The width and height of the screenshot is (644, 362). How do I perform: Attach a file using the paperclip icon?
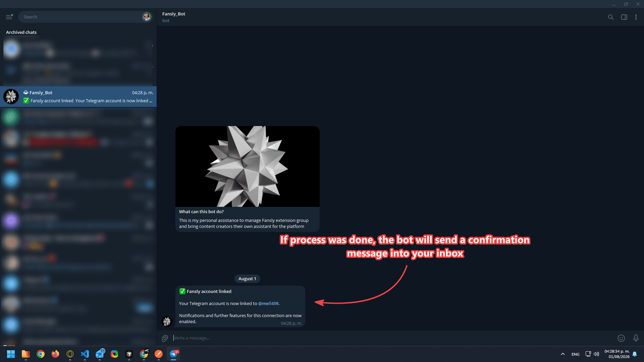pos(165,338)
